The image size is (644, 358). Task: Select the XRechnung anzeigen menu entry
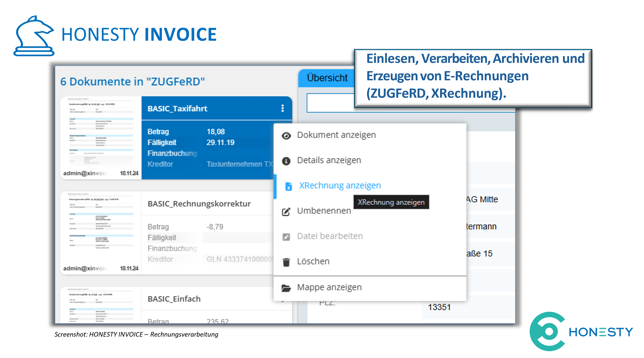tap(340, 185)
